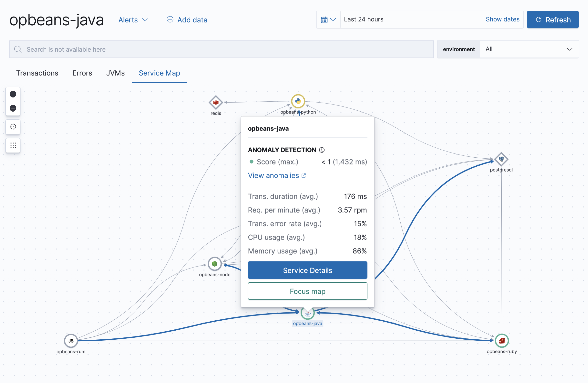Open the Alerts dropdown
Screen dimensions: 588x383
coord(133,20)
